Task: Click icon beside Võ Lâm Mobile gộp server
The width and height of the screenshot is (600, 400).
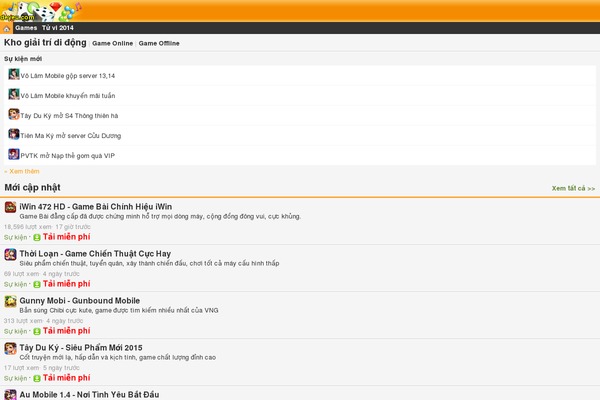Action: tap(14, 74)
